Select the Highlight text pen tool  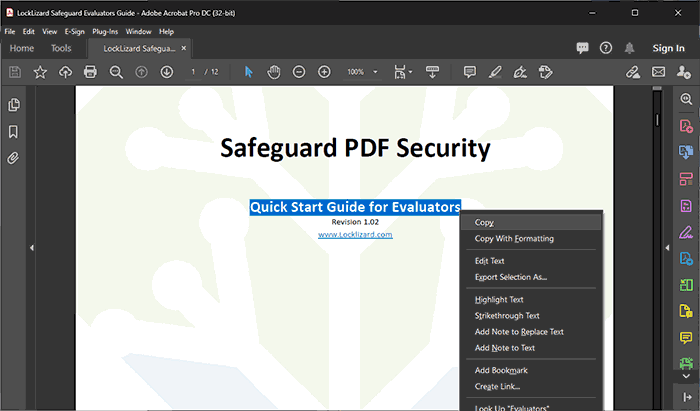[x=495, y=72]
